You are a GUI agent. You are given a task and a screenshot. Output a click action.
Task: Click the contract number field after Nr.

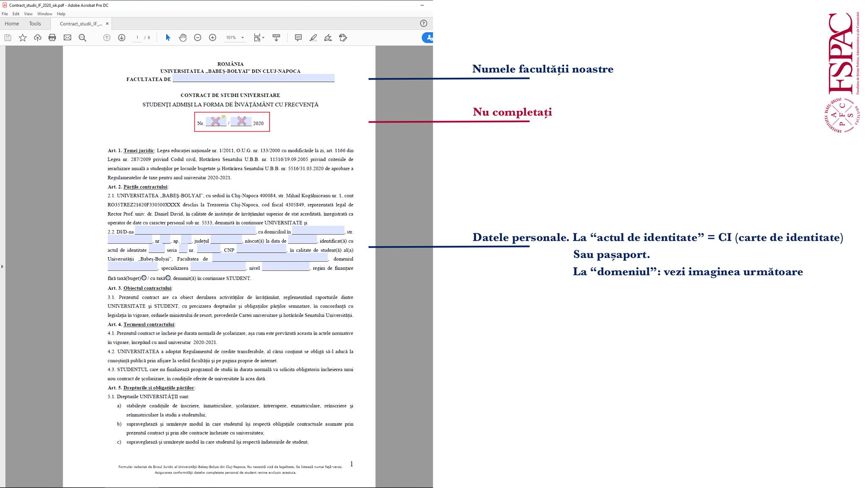pos(216,121)
